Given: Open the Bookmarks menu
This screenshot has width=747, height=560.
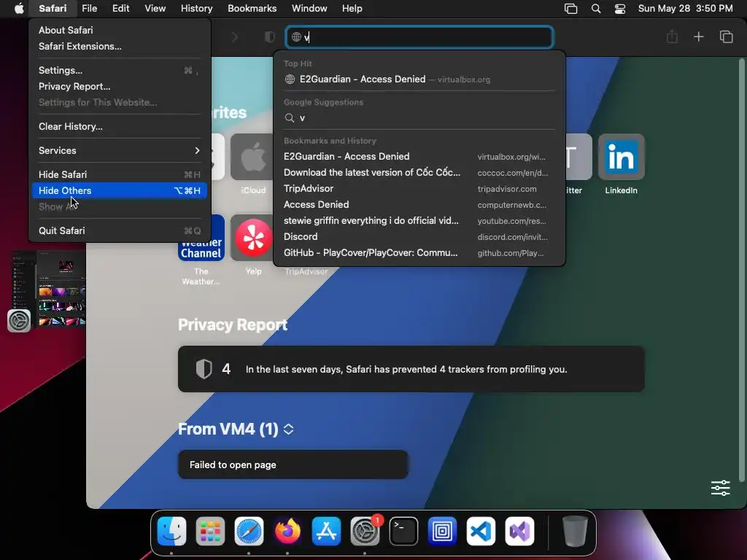Looking at the screenshot, I should [x=252, y=9].
